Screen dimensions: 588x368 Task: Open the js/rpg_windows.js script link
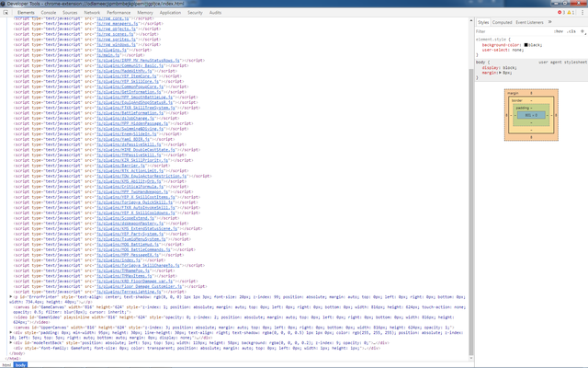(x=116, y=44)
